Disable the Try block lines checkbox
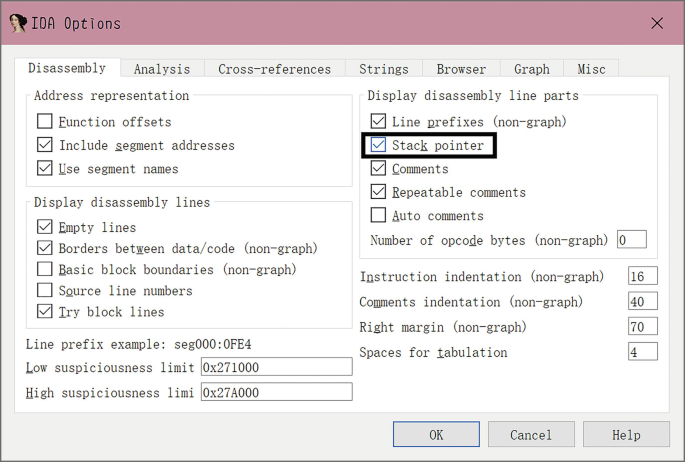Viewport: 685px width, 462px height. 45,312
